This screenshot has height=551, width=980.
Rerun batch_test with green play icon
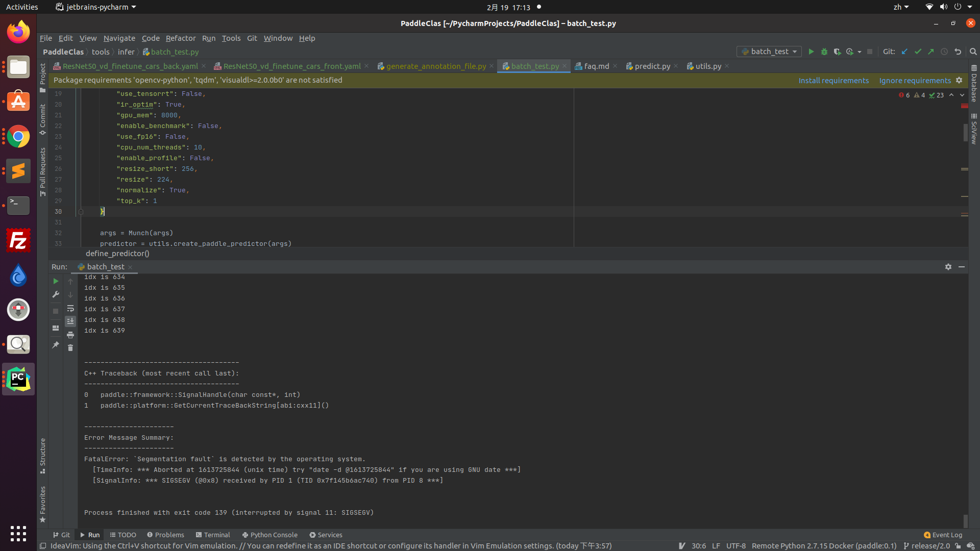(55, 281)
